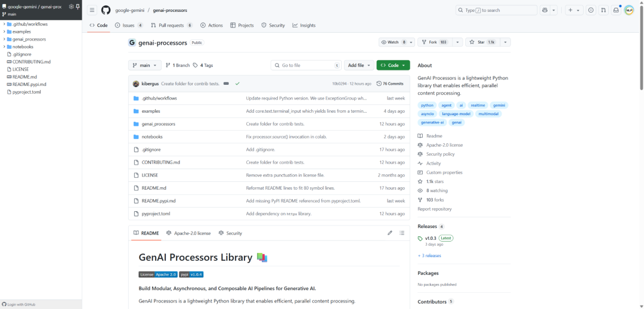Switch to the Issues tab

[x=129, y=26]
